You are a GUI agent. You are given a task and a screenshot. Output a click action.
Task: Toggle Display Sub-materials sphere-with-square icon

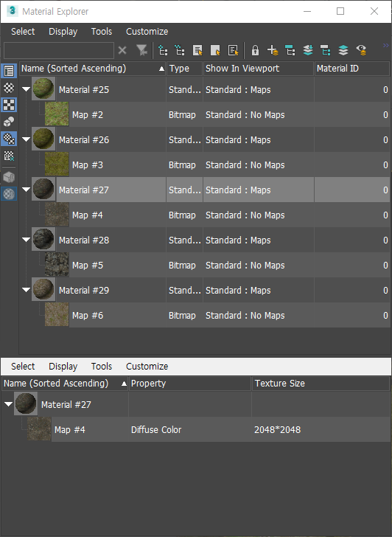pyautogui.click(x=9, y=139)
